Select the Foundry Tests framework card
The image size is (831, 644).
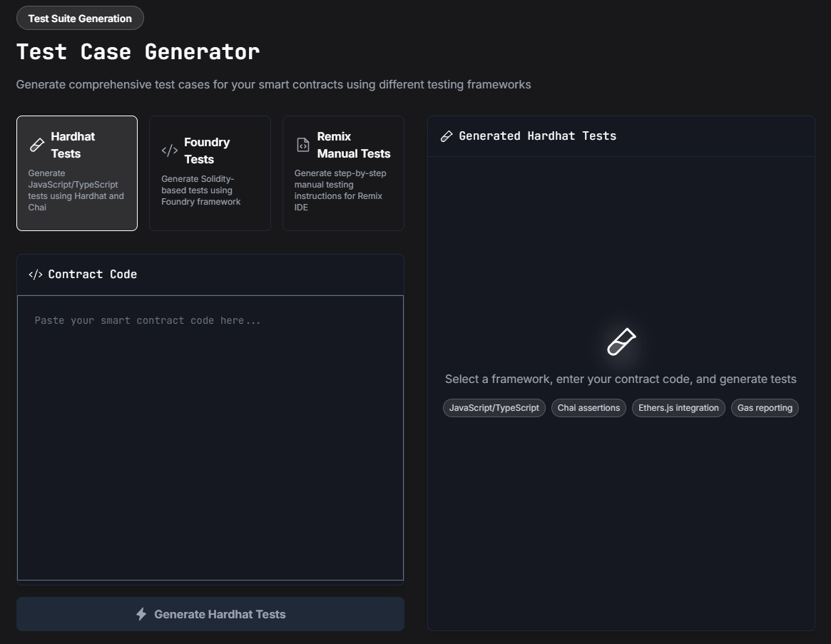[x=210, y=173]
